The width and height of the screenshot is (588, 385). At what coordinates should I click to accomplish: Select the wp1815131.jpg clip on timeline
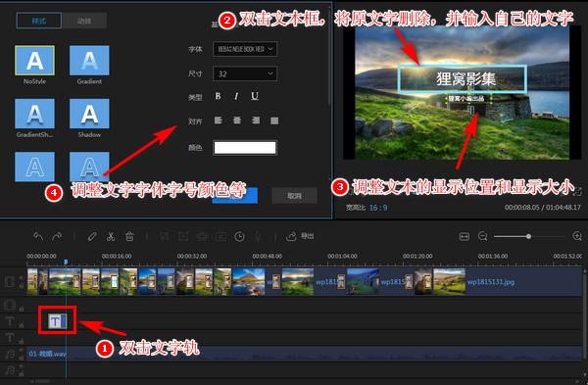tap(508, 281)
